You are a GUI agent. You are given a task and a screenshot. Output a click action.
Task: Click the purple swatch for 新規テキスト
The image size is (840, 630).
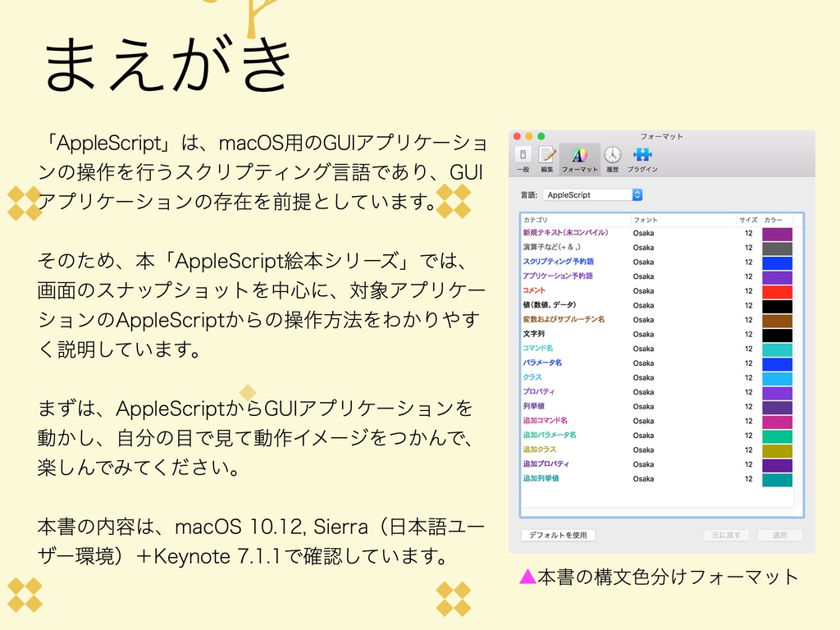(x=777, y=234)
